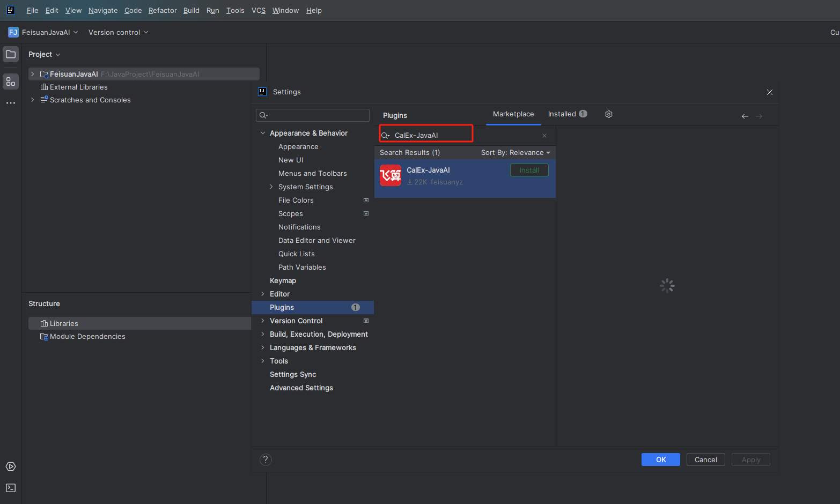This screenshot has width=840, height=504.
Task: Open the Help menu
Action: click(x=314, y=10)
